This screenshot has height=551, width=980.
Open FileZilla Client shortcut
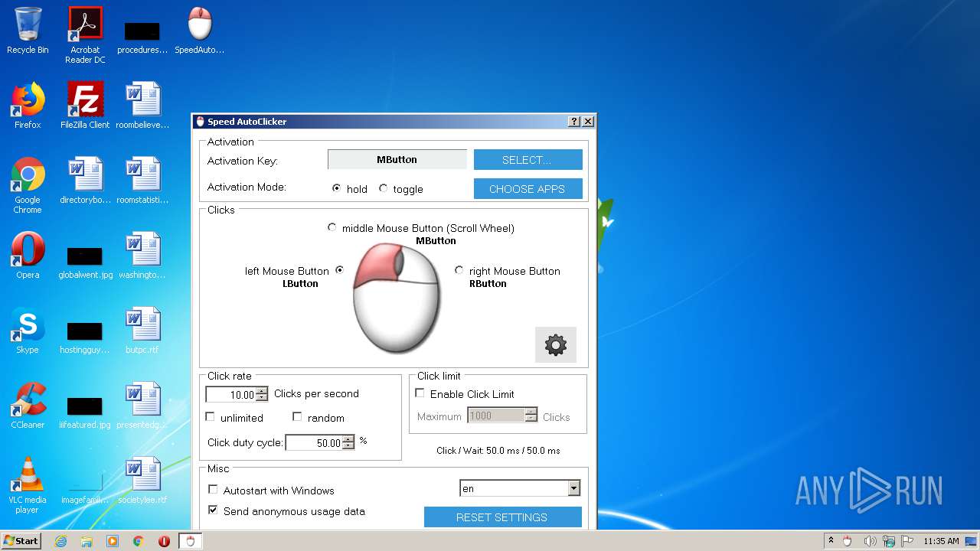85,106
